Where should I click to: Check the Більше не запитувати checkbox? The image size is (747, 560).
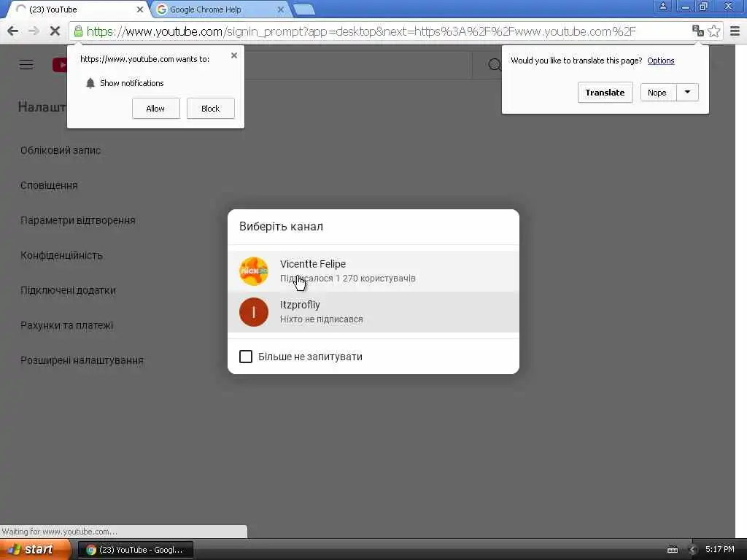coord(245,356)
